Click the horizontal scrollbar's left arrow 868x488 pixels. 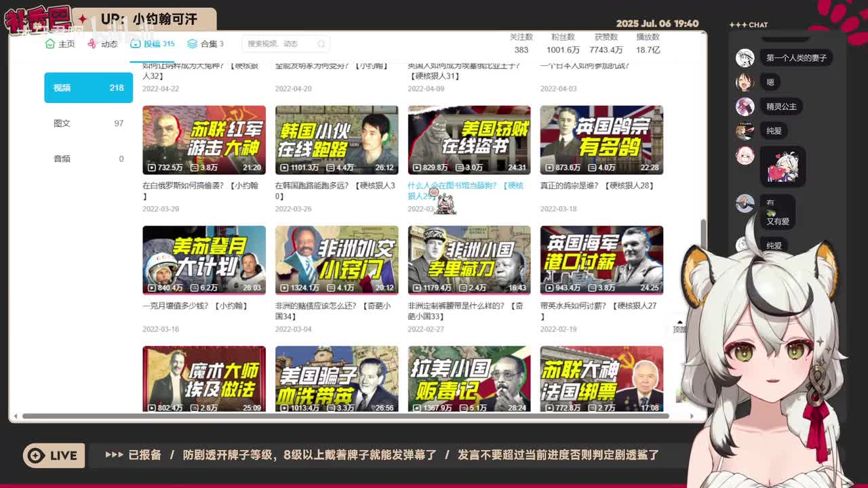15,416
